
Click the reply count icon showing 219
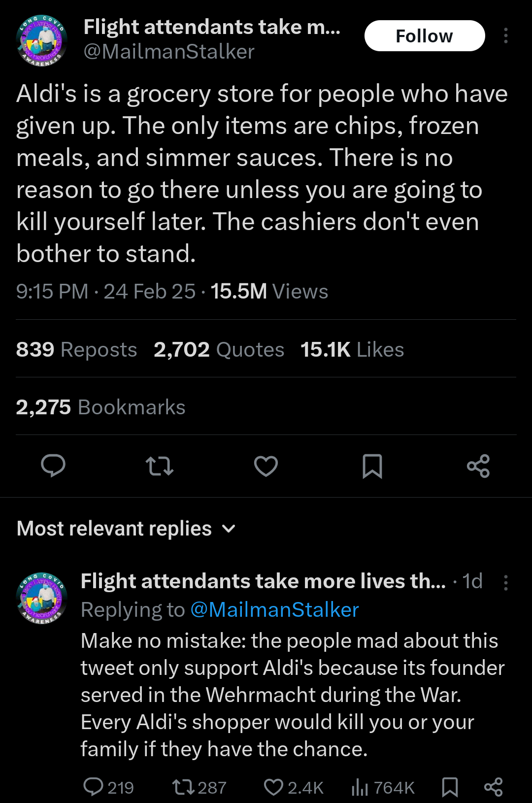[x=94, y=787]
